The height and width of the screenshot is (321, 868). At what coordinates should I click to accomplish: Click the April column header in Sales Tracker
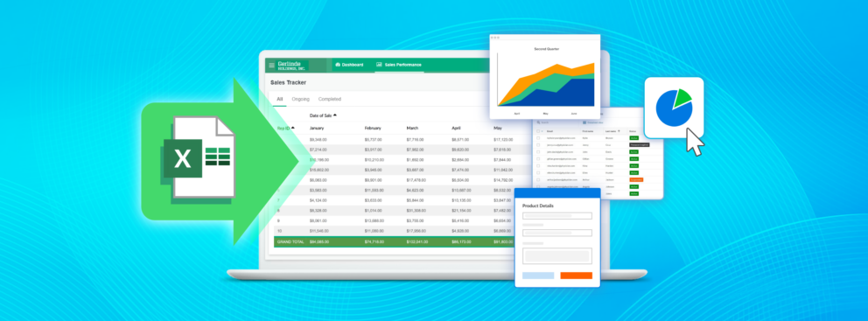pos(456,129)
